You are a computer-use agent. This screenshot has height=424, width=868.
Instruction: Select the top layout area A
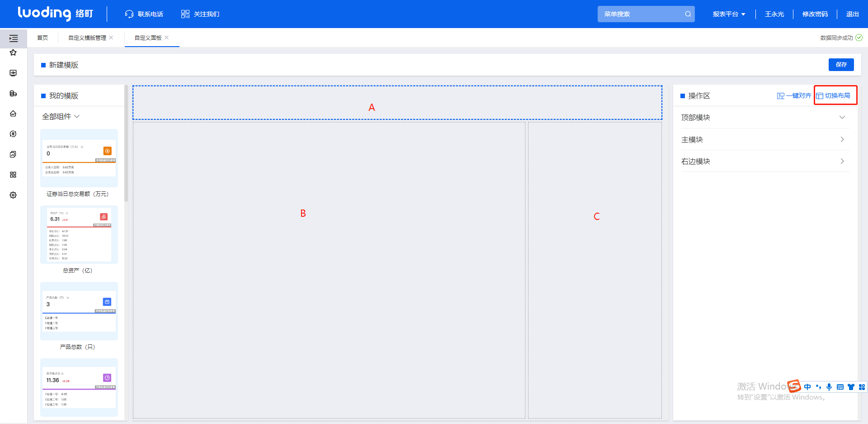(397, 103)
